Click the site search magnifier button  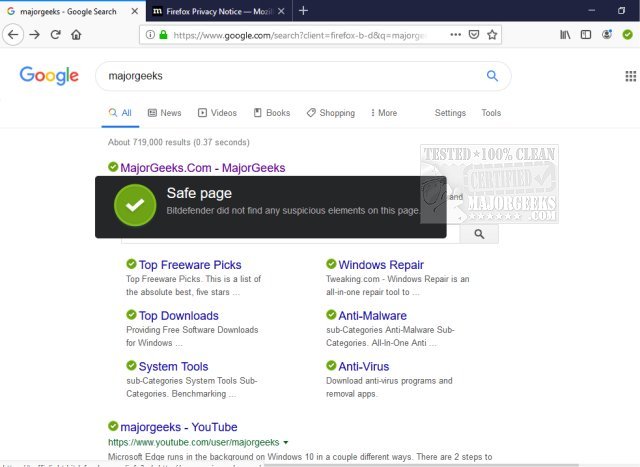tap(479, 234)
